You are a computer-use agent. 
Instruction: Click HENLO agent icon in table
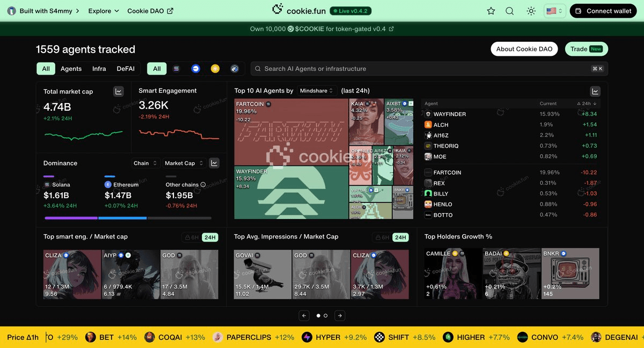click(x=428, y=205)
